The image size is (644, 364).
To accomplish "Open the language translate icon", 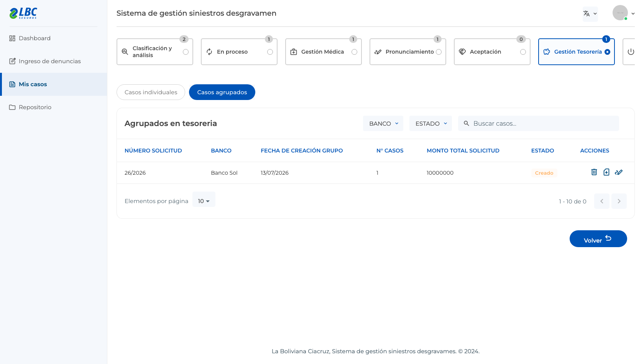I will pos(586,14).
